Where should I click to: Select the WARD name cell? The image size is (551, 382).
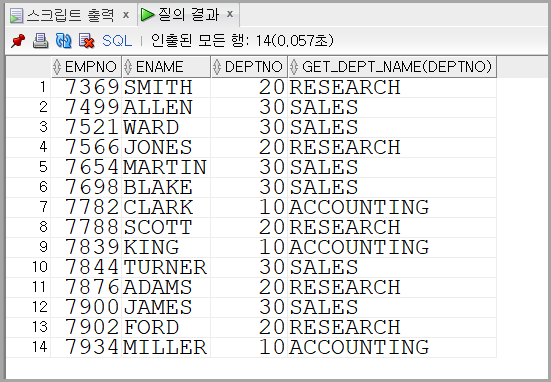tap(166, 127)
